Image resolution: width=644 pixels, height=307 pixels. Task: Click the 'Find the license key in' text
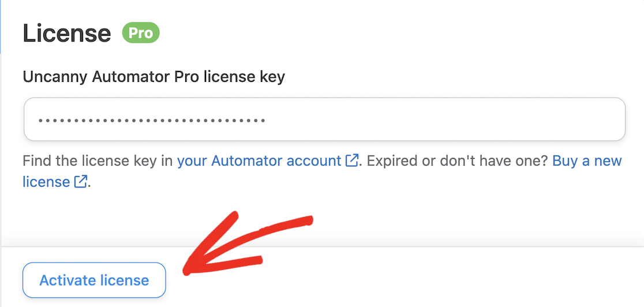tap(98, 160)
